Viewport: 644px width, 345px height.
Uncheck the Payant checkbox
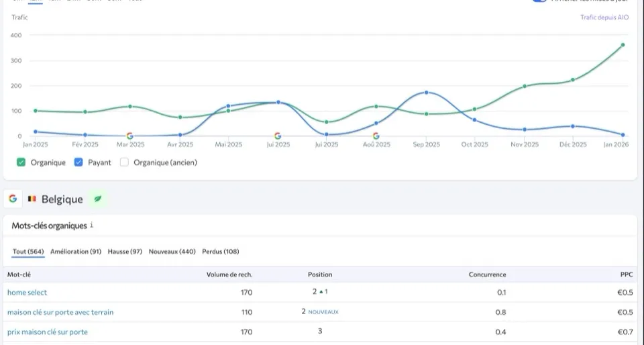78,162
